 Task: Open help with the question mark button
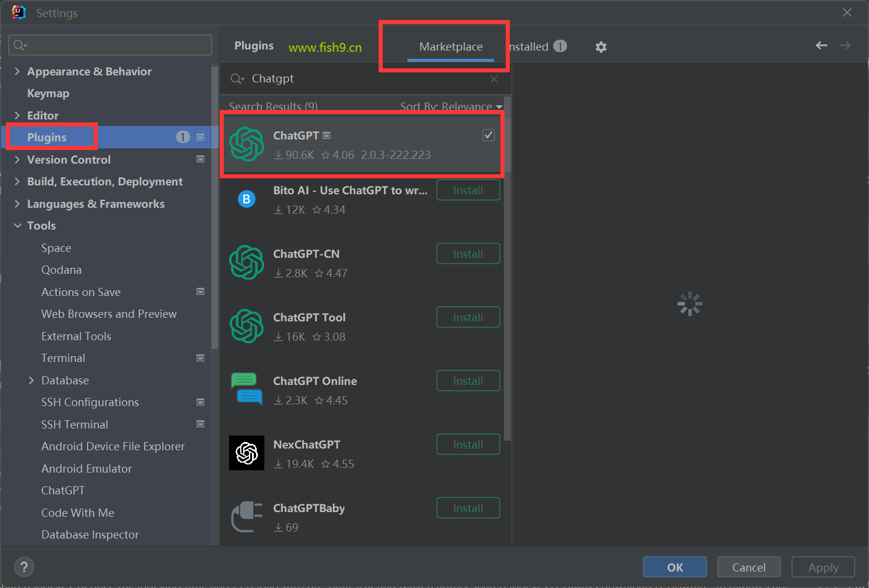pyautogui.click(x=24, y=567)
